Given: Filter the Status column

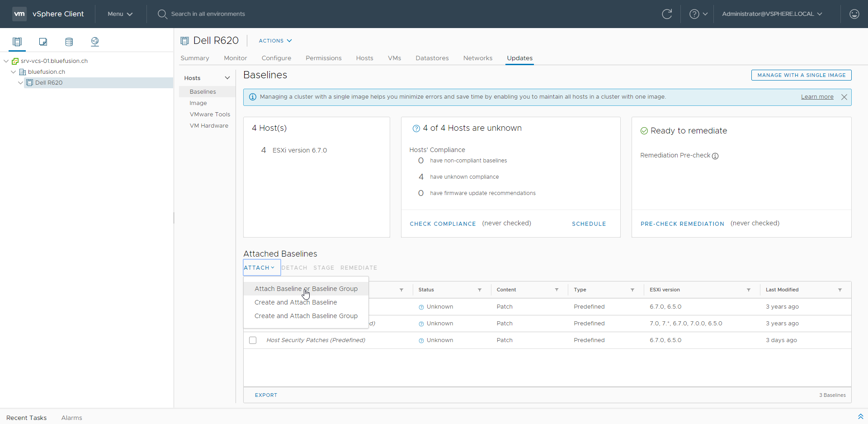Looking at the screenshot, I should [479, 290].
